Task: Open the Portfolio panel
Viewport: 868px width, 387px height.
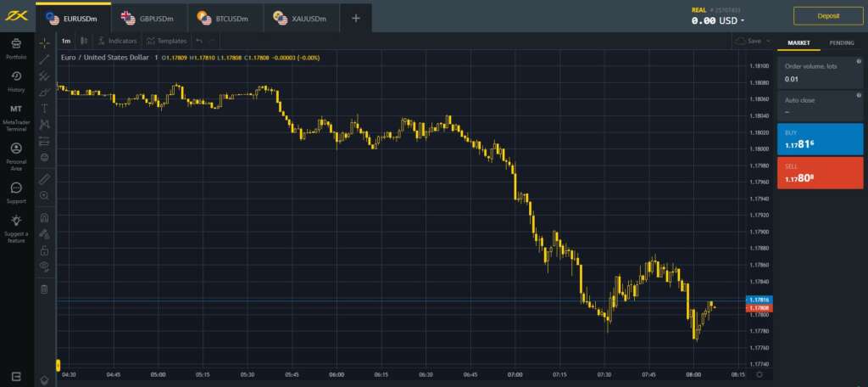Action: pos(16,48)
